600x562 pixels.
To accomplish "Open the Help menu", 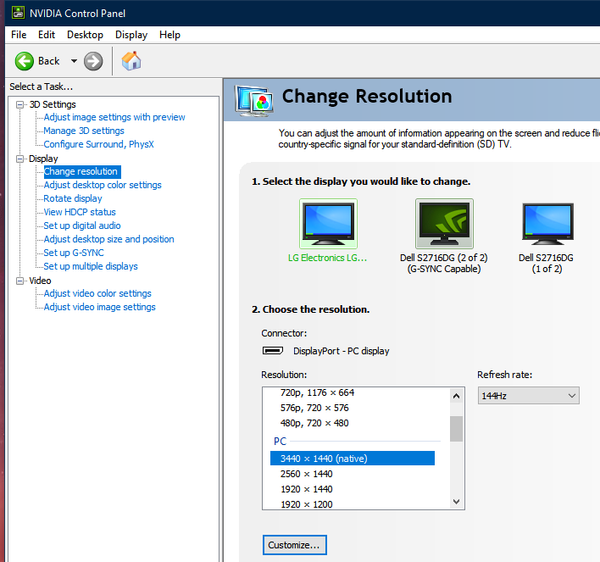I will [170, 35].
